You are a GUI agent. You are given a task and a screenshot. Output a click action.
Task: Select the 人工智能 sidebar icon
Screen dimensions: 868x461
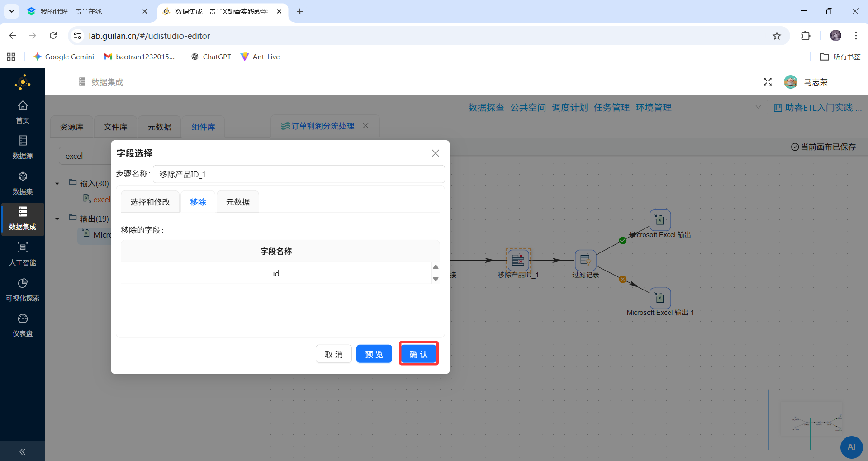(x=23, y=253)
